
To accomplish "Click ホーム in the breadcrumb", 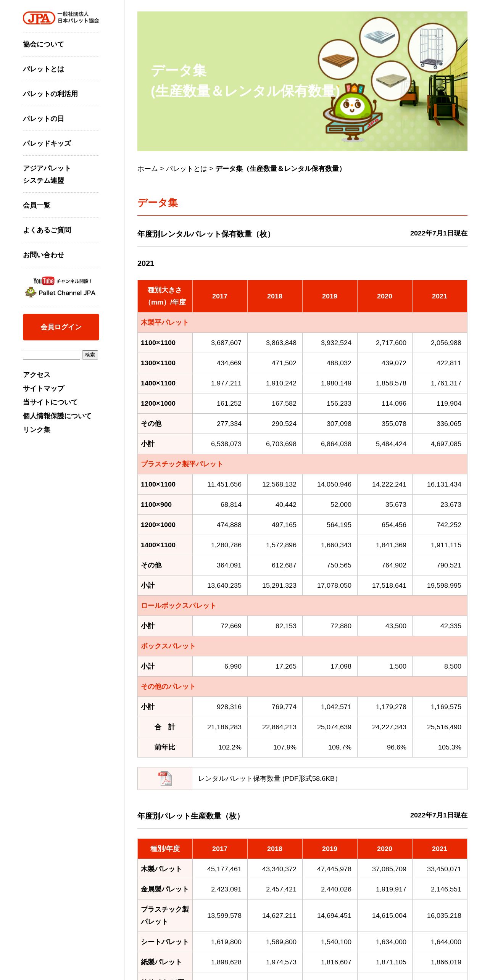I will (x=148, y=169).
